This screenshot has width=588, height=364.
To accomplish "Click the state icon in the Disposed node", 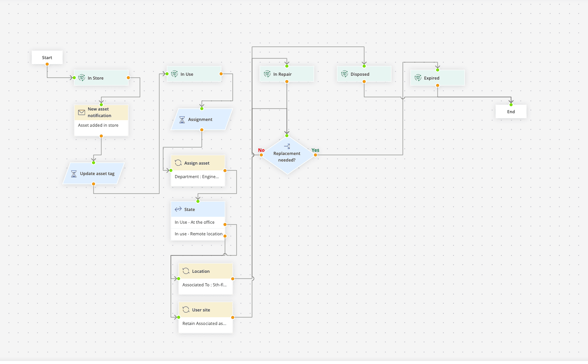I will [344, 74].
